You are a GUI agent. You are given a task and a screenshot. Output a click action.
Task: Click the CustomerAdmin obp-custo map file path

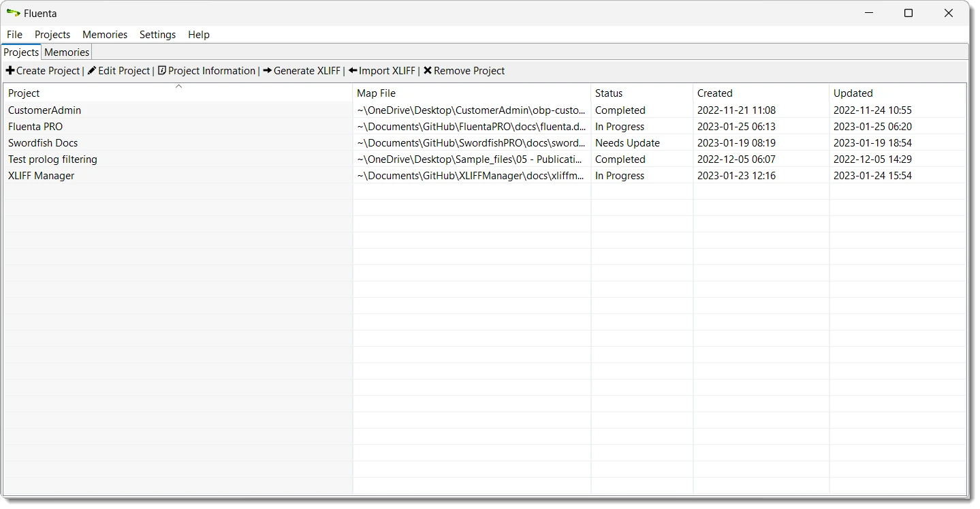pyautogui.click(x=471, y=110)
